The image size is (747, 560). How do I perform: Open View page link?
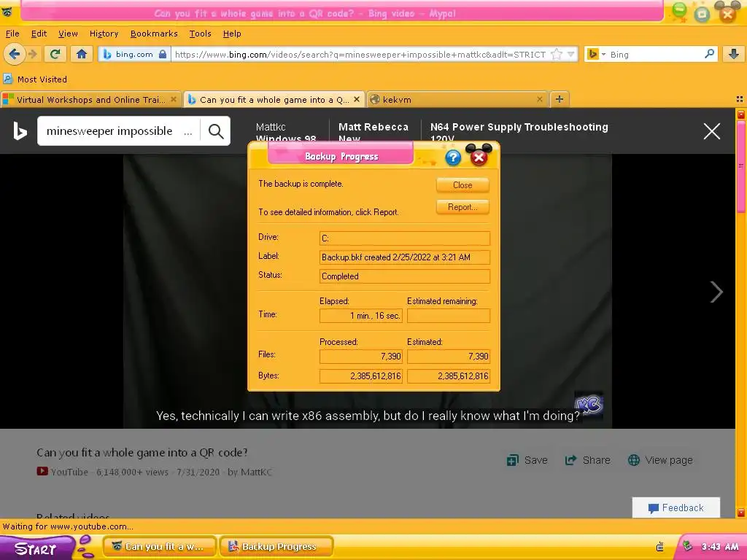pos(660,460)
